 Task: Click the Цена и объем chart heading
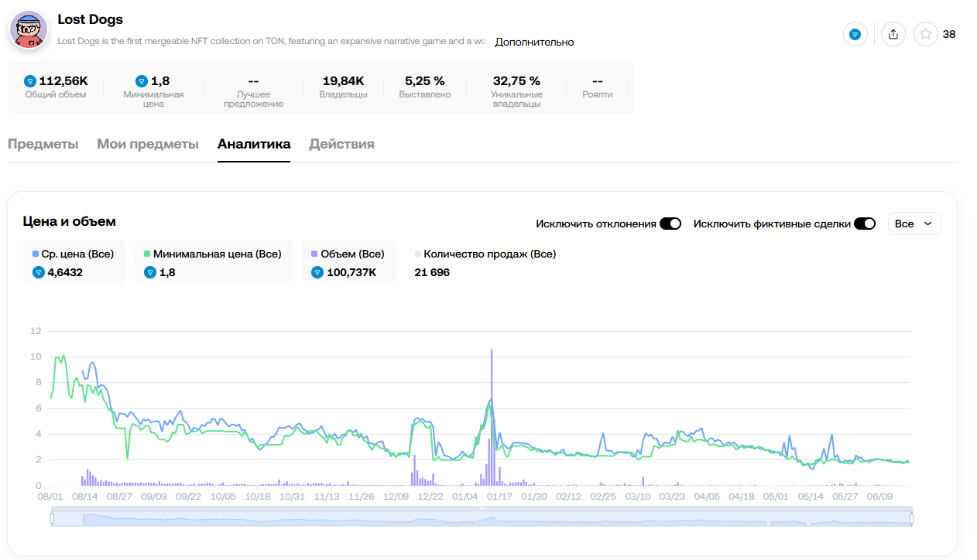point(70,221)
